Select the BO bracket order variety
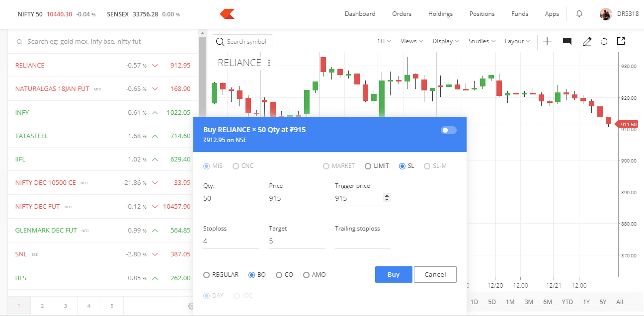The width and height of the screenshot is (644, 316). pos(251,275)
